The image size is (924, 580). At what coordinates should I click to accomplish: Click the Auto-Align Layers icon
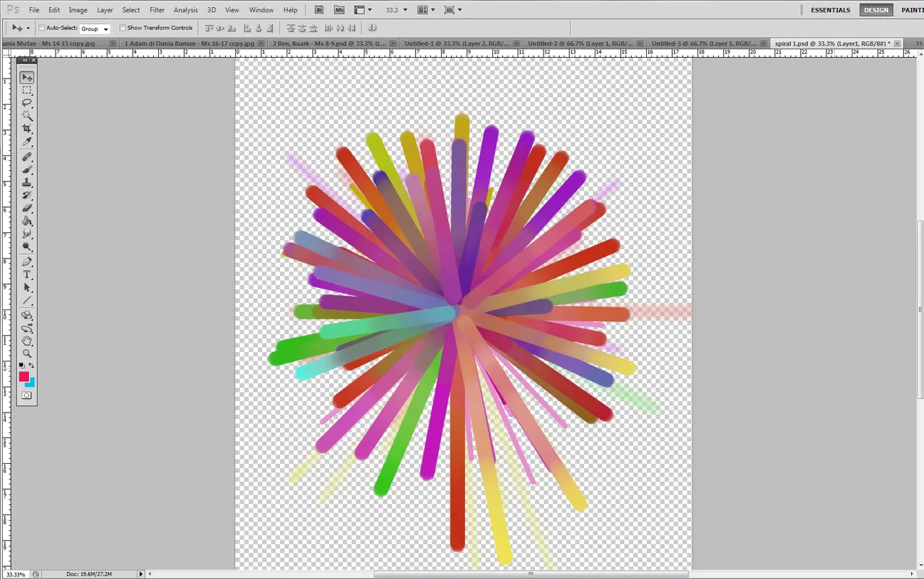tap(372, 28)
